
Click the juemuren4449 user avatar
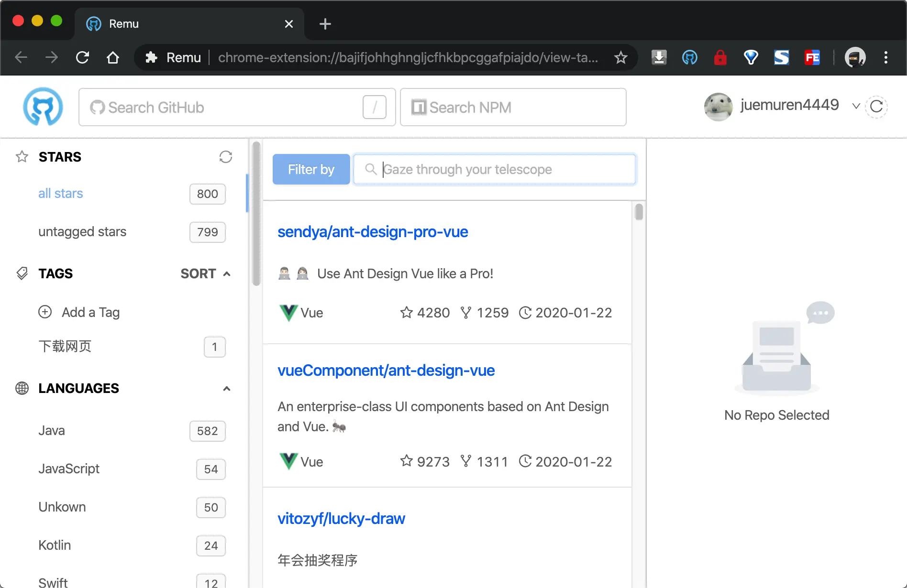pyautogui.click(x=719, y=107)
